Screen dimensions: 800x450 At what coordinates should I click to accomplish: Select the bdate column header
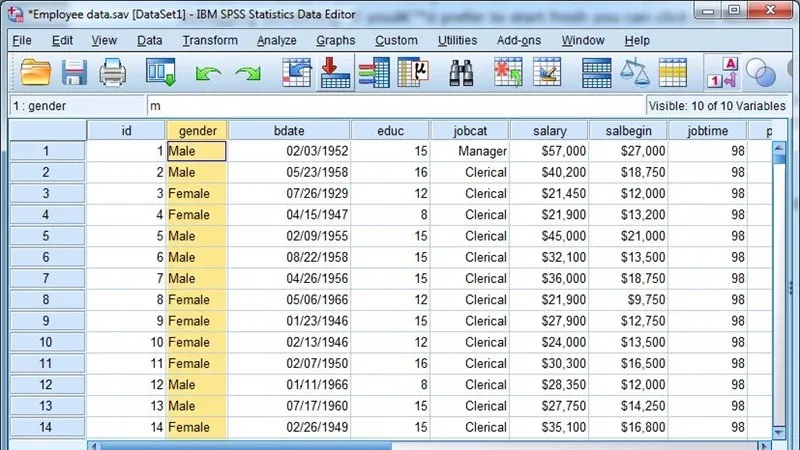[x=289, y=131]
